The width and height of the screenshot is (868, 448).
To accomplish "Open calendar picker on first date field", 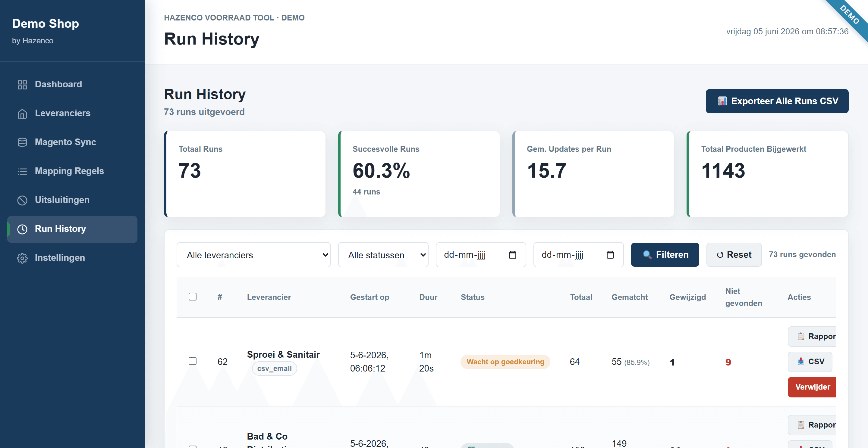I will pyautogui.click(x=512, y=255).
